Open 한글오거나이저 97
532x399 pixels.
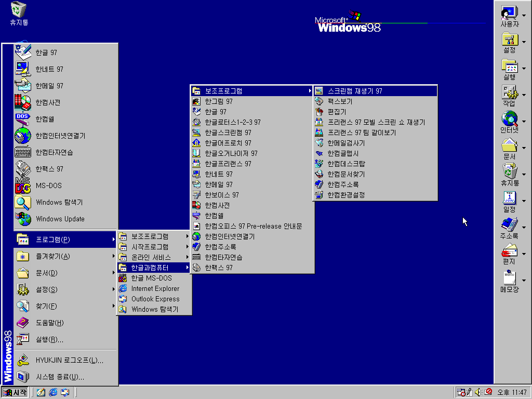tap(252, 153)
